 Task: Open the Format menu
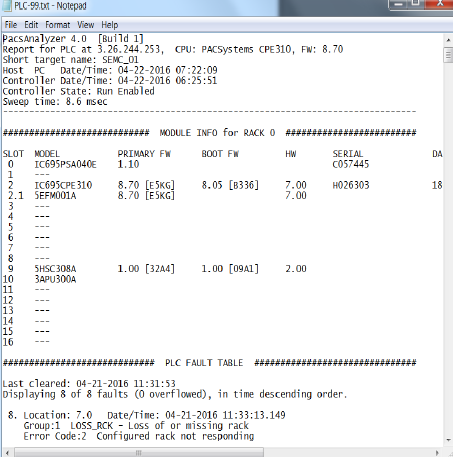click(58, 25)
